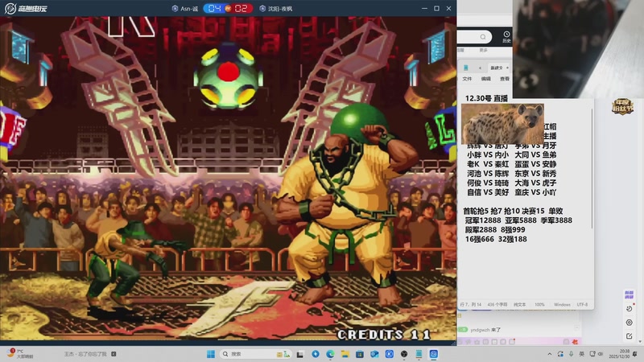Click the 100% zoom level in Notepad status bar
Image resolution: width=644 pixels, height=362 pixels.
[x=539, y=305]
